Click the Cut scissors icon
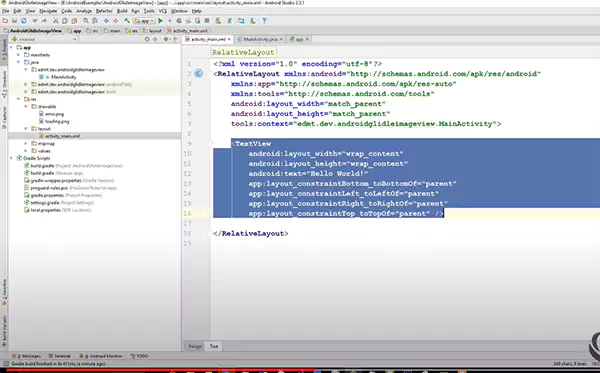 coord(55,21)
